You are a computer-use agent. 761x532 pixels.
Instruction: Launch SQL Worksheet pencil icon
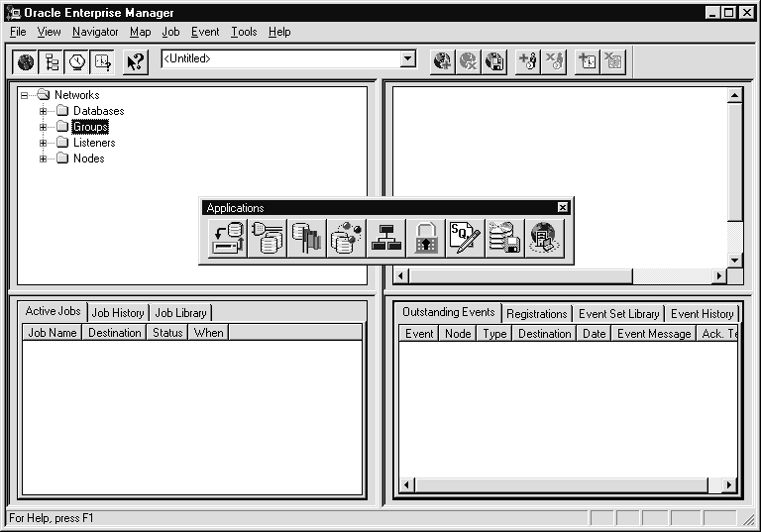[465, 238]
